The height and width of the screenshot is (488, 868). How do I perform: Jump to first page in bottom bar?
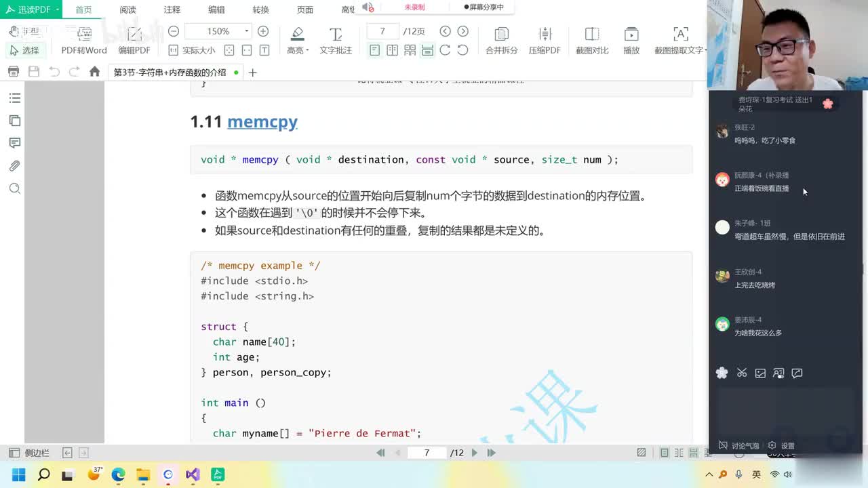click(380, 453)
